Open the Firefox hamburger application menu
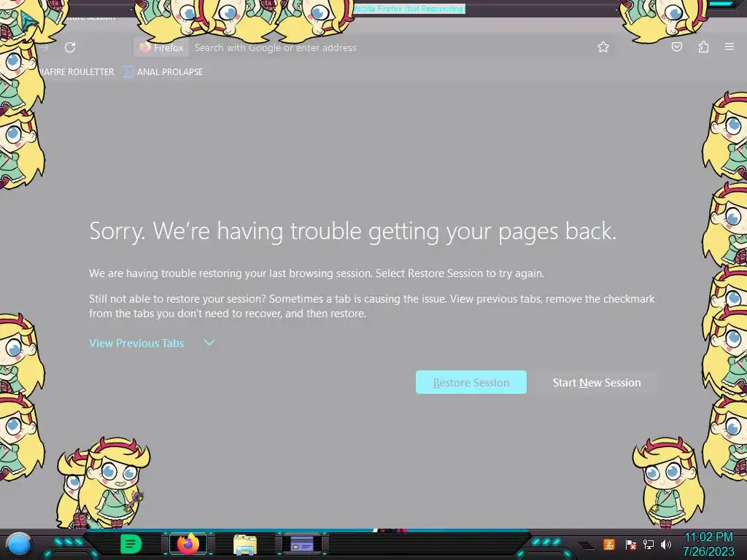 pos(729,46)
